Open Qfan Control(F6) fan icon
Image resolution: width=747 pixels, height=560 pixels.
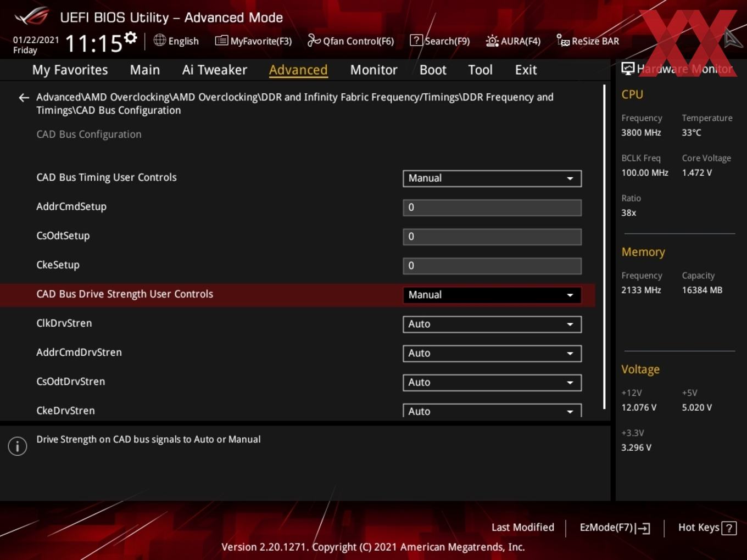click(x=314, y=40)
